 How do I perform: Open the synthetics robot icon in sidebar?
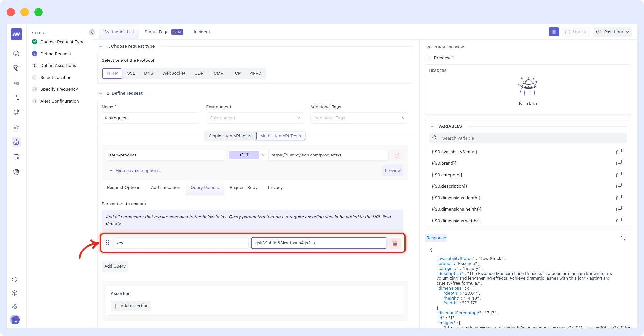tap(16, 142)
